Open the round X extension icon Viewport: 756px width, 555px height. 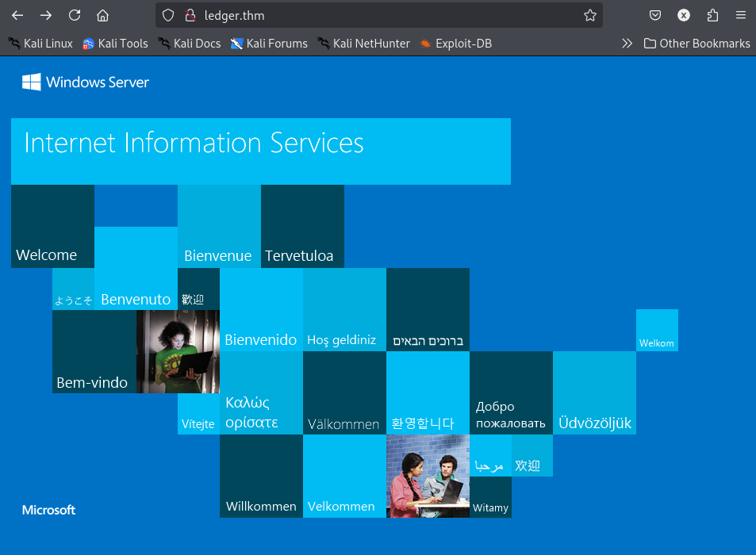pyautogui.click(x=684, y=15)
